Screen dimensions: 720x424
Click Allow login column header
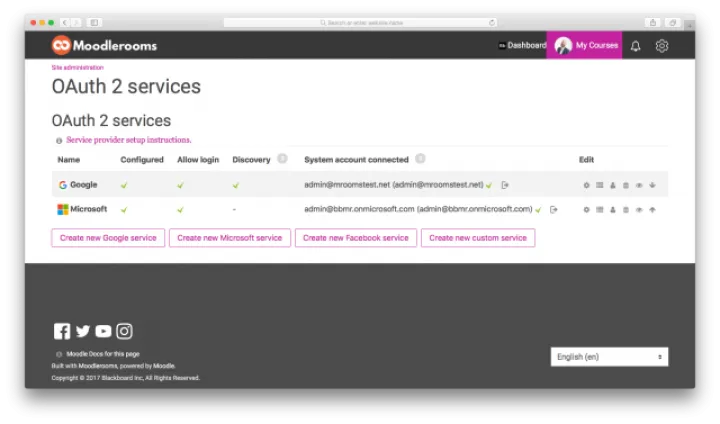pos(198,159)
